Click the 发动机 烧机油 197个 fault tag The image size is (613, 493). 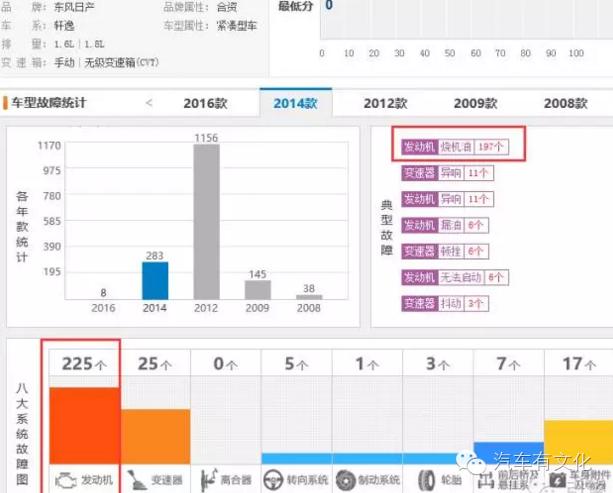tap(455, 146)
